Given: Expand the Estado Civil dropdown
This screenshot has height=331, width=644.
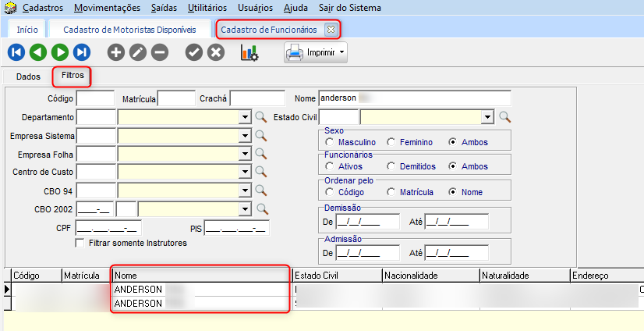Looking at the screenshot, I should click(488, 117).
